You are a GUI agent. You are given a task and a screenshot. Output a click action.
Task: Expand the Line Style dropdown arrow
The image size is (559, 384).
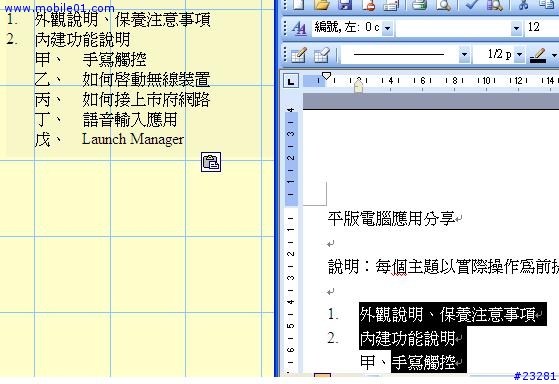coord(464,55)
